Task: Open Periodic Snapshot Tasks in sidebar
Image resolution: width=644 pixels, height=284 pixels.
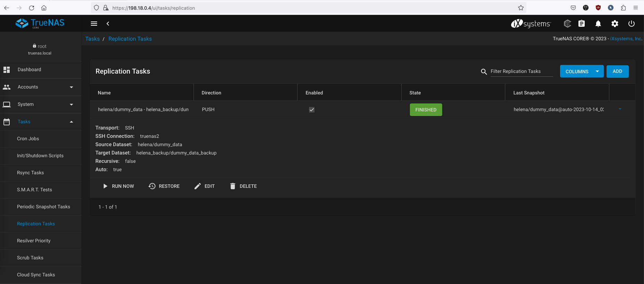Action: click(43, 207)
